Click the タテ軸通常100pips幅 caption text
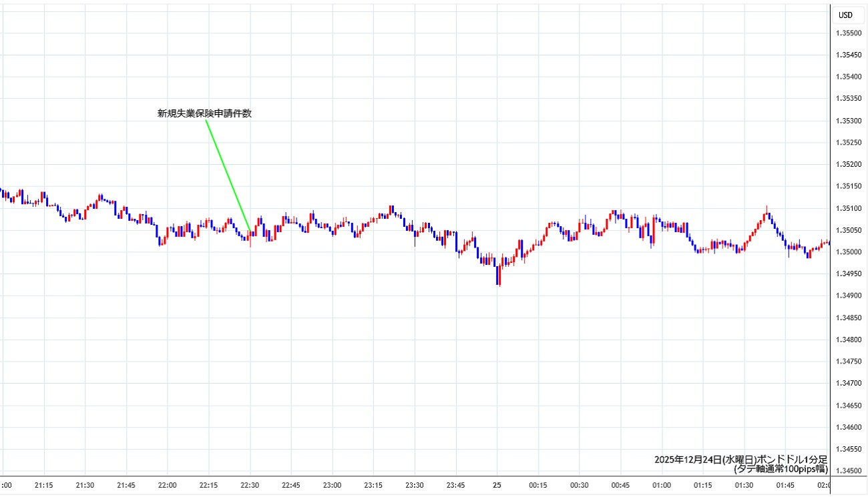This screenshot has height=497, width=868. pyautogui.click(x=780, y=469)
